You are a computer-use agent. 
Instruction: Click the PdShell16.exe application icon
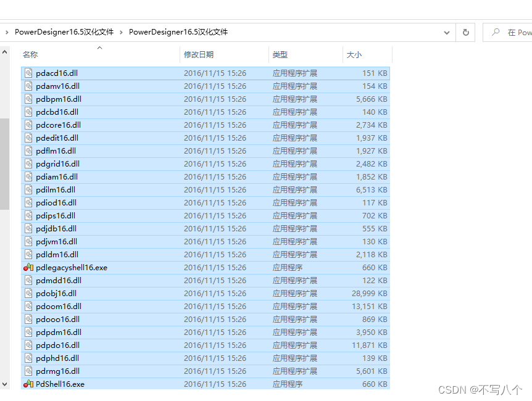click(28, 384)
